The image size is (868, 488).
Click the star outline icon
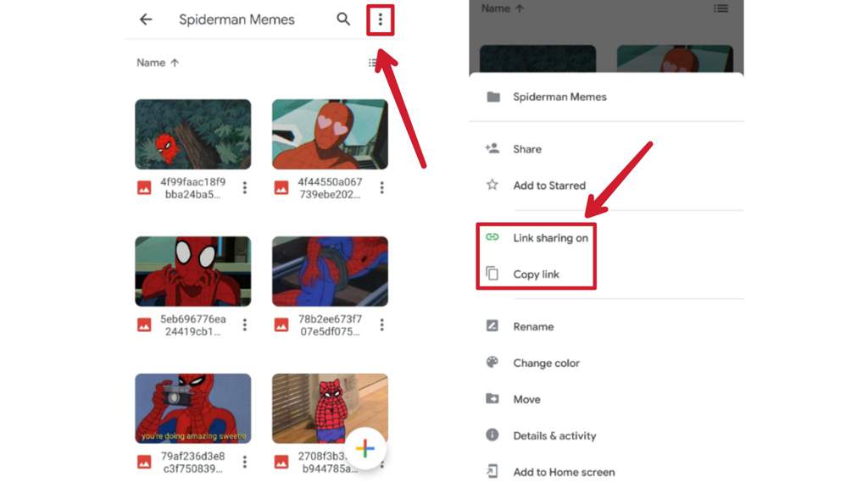[x=492, y=184]
